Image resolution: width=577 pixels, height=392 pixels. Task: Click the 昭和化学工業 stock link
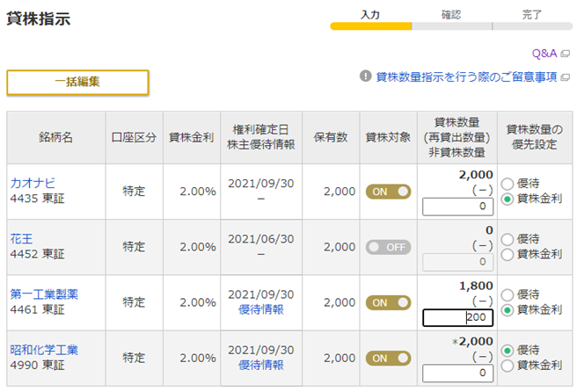click(44, 350)
